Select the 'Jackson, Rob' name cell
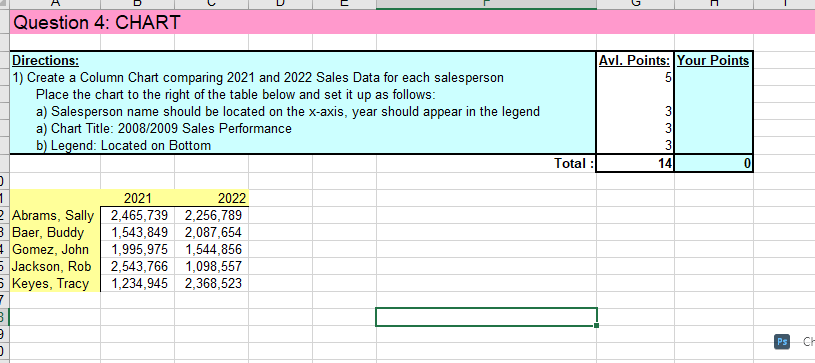This screenshot has height=363, width=815. click(55, 266)
